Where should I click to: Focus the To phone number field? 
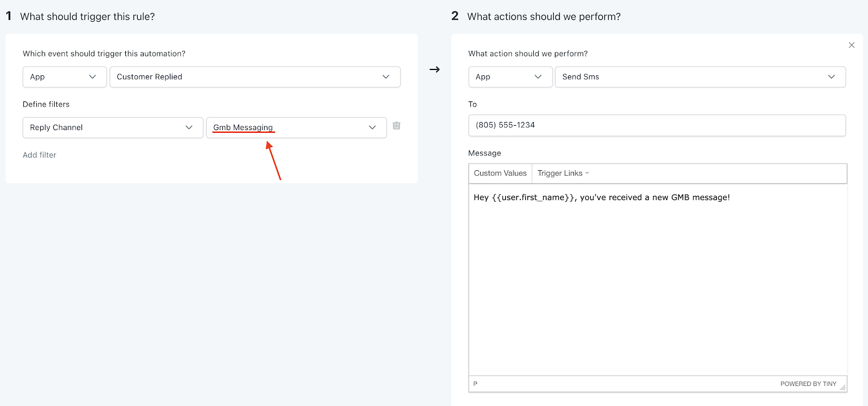pos(657,125)
